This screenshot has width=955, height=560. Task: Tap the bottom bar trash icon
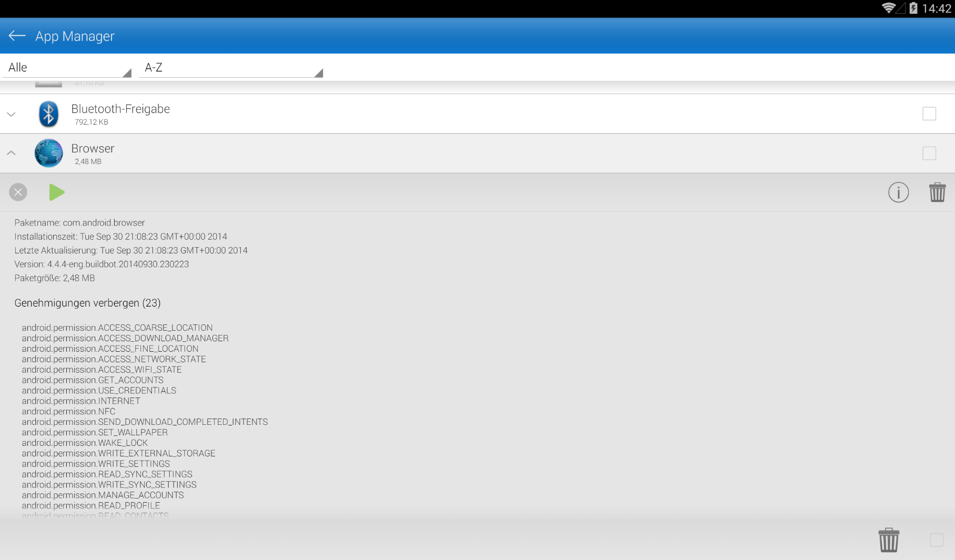[x=889, y=540]
